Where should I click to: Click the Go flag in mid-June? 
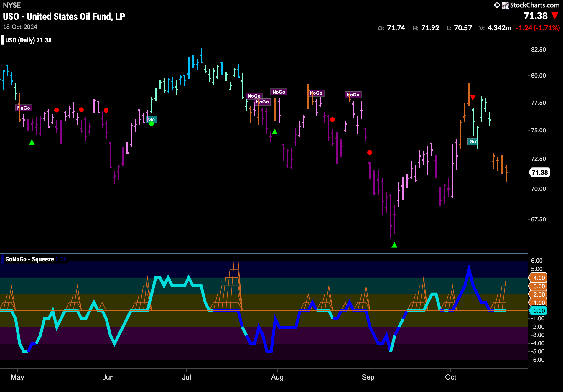152,119
